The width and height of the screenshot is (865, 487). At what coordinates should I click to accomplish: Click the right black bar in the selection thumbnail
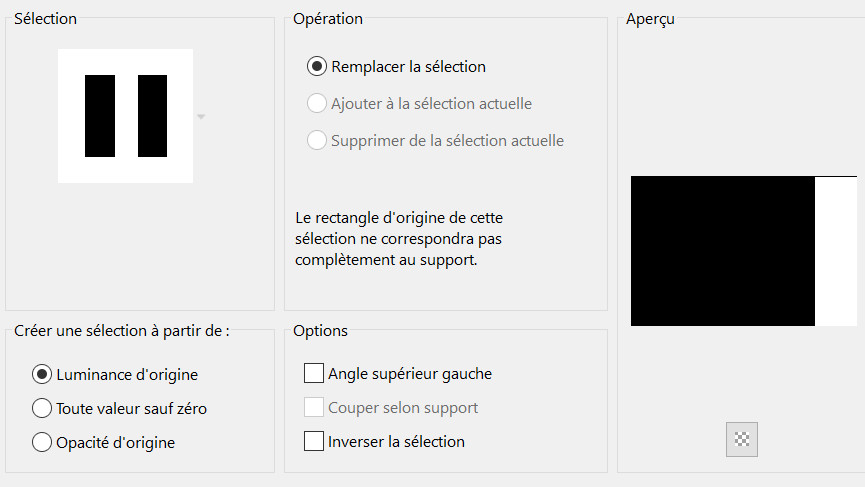tap(152, 116)
